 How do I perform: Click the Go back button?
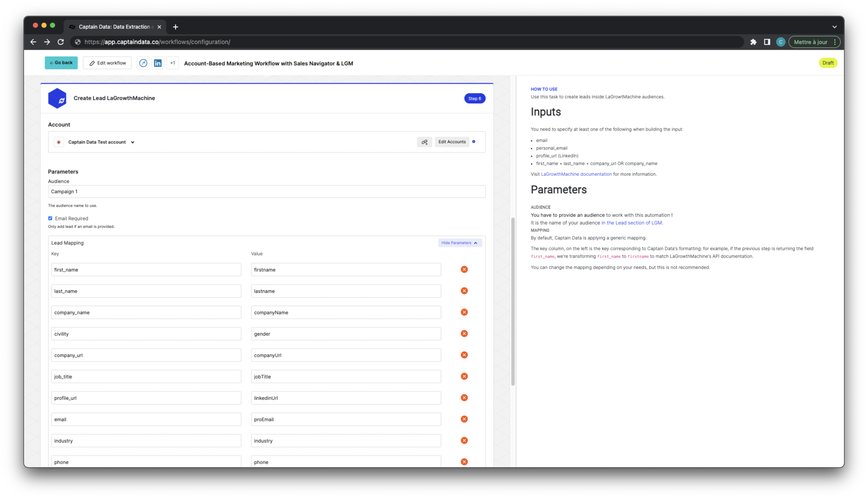tap(61, 63)
